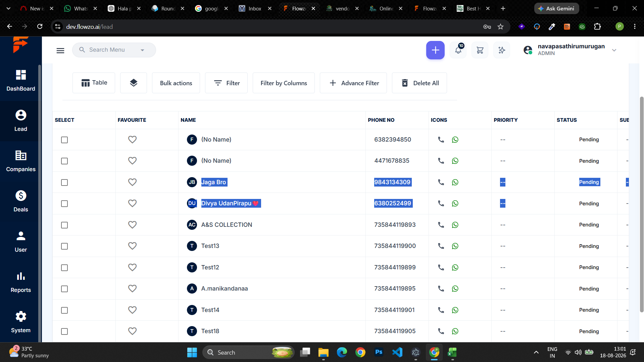The height and width of the screenshot is (362, 644).
Task: Open Windows Start menu
Action: click(x=192, y=352)
